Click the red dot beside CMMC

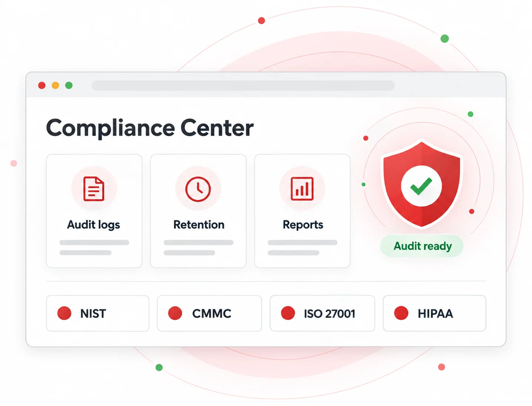point(175,313)
